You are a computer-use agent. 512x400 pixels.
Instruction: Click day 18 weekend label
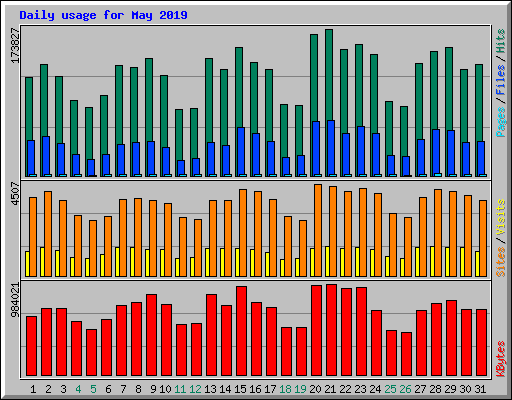tap(285, 389)
